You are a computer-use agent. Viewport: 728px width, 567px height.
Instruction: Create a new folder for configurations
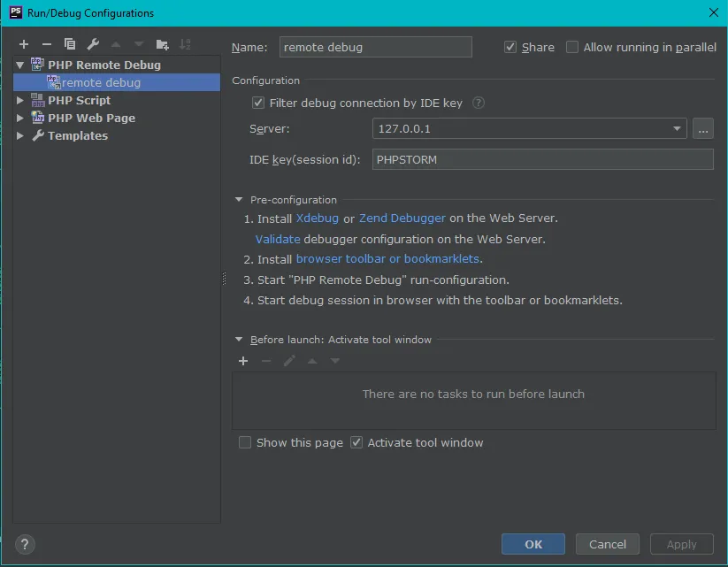click(162, 44)
